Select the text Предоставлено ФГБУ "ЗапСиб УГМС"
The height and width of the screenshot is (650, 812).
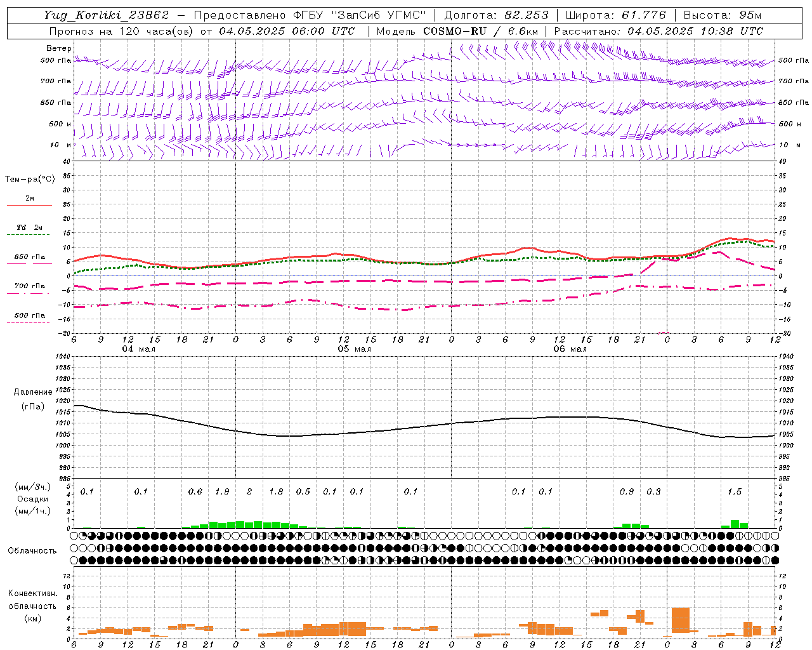(x=310, y=15)
